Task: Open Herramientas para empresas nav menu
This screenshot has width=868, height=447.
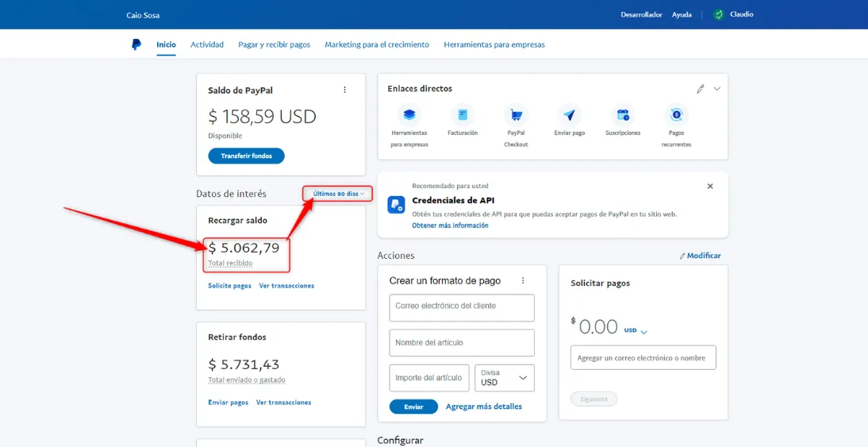Action: click(494, 45)
